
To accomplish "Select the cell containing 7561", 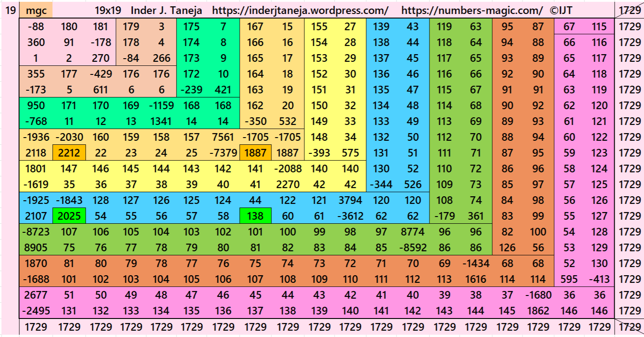I will (223, 137).
